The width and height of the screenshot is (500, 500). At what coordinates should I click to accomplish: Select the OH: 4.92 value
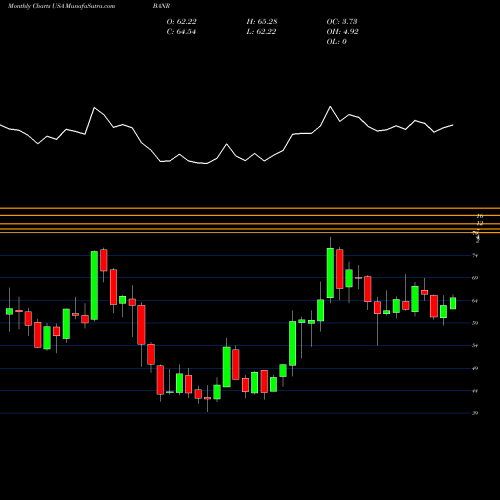coord(342,32)
